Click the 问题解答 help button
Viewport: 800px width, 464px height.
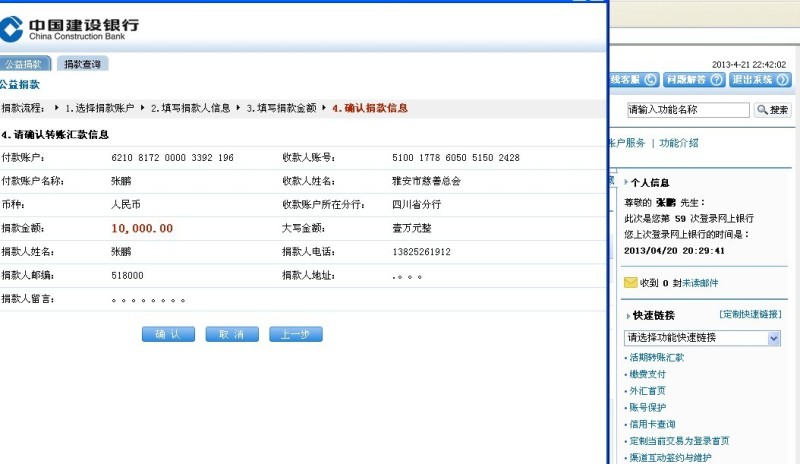click(694, 80)
